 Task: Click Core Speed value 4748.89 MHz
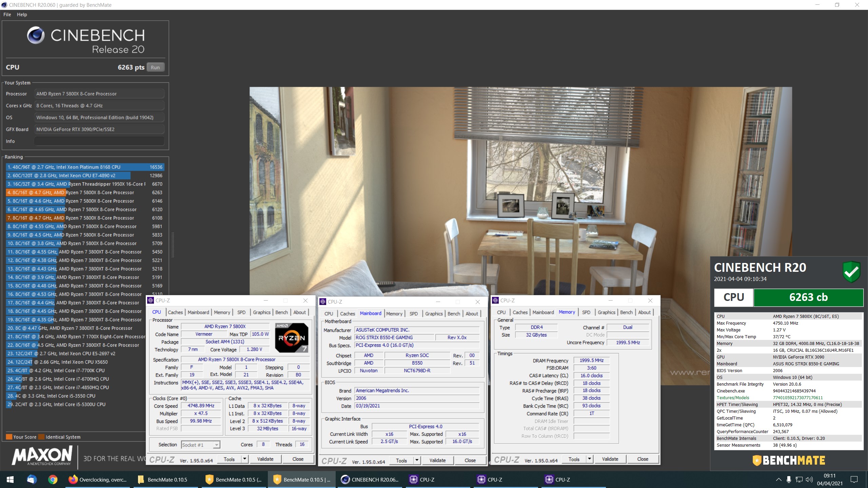click(x=201, y=405)
